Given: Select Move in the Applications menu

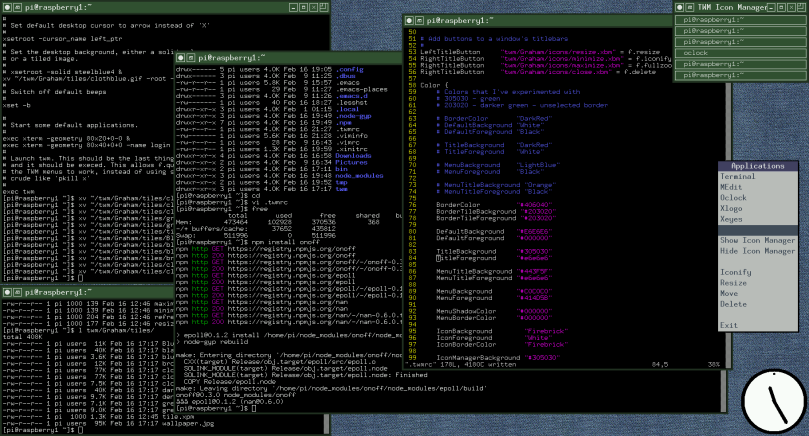Looking at the screenshot, I should 758,294.
